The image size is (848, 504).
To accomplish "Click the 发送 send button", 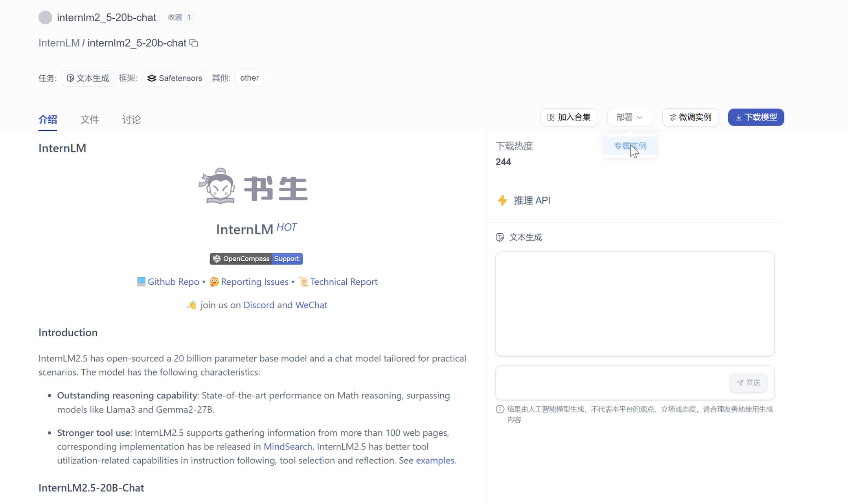I will [748, 382].
